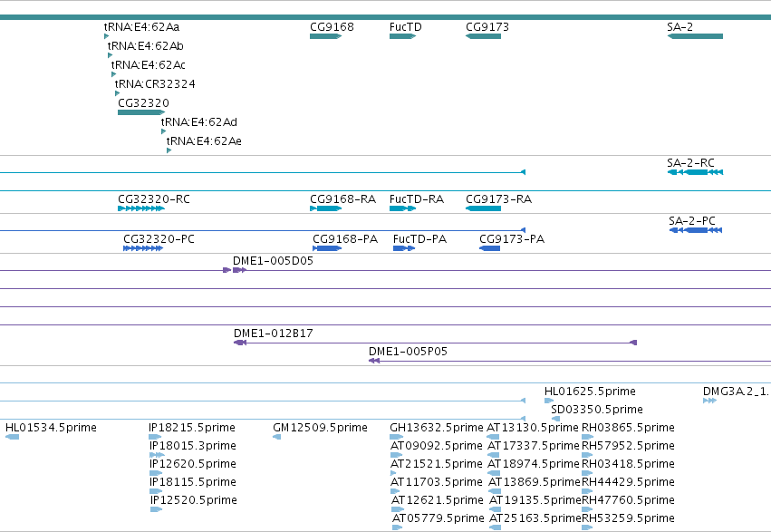This screenshot has height=532, width=771.
Task: Select the FucTD gene feature
Action: [402, 36]
